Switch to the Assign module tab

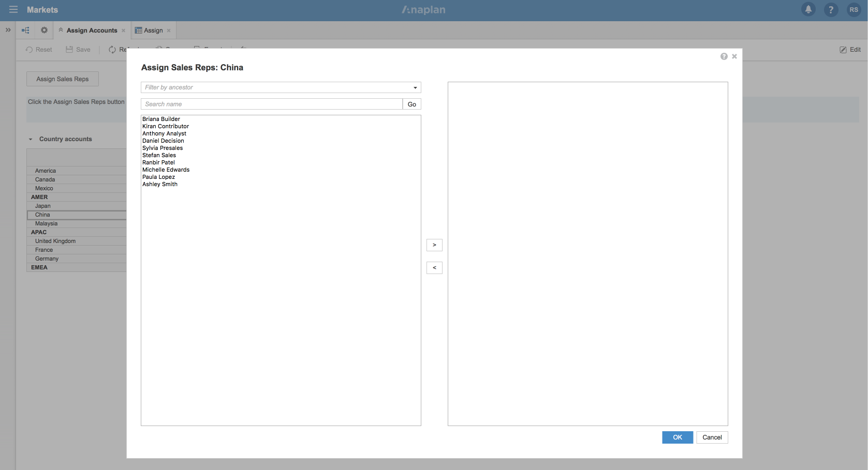153,31
